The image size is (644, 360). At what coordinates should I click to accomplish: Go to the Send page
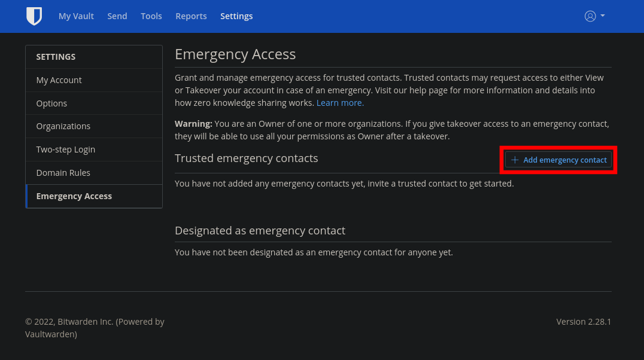click(117, 16)
